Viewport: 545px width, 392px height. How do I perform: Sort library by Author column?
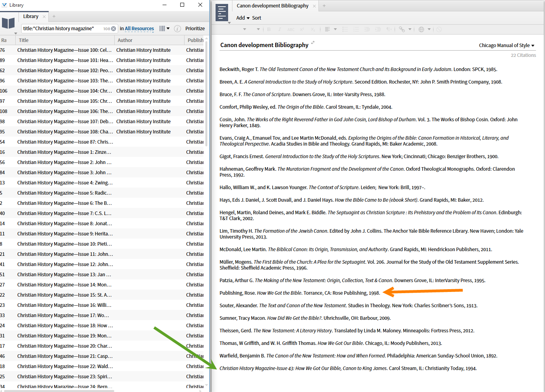coord(149,40)
